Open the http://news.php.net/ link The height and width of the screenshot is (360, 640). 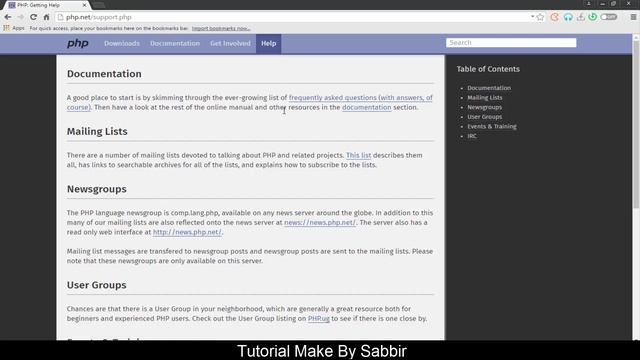click(x=187, y=232)
